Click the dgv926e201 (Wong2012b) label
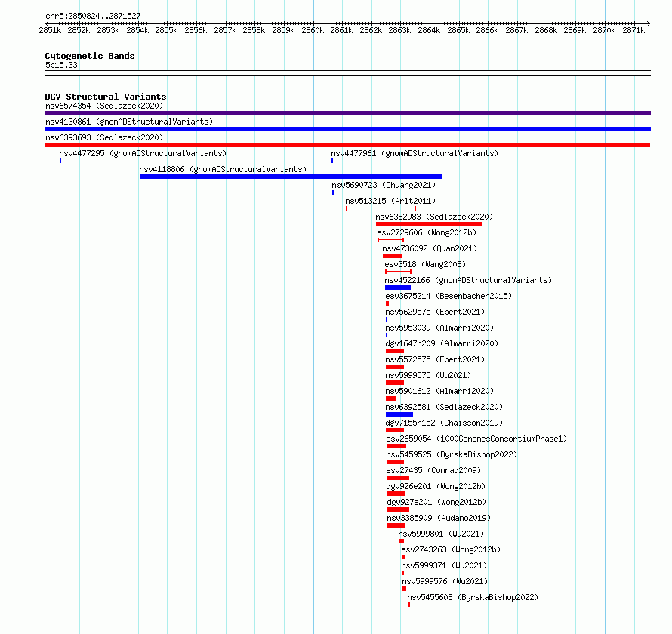 coord(436,486)
